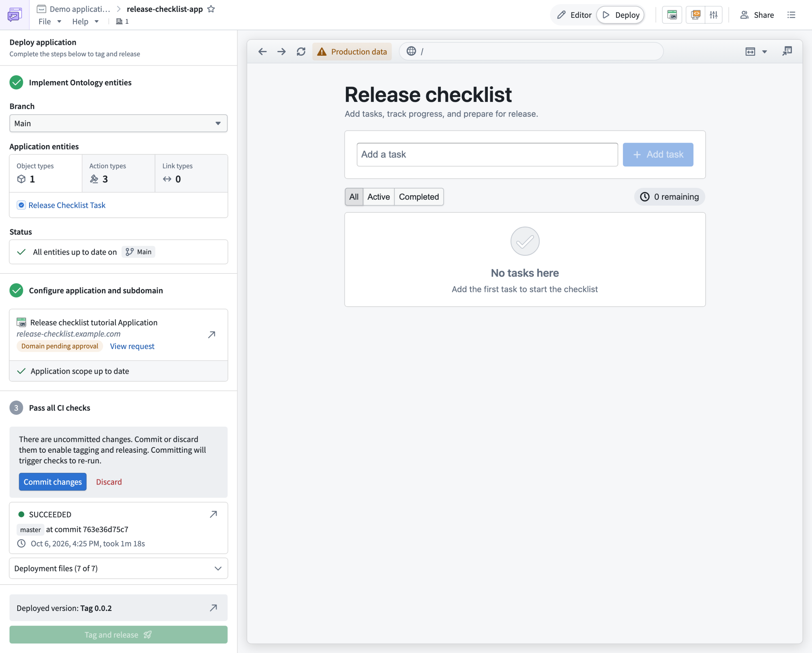Click the green check beside Implement Ontology entities
The height and width of the screenshot is (653, 812).
pyautogui.click(x=16, y=82)
